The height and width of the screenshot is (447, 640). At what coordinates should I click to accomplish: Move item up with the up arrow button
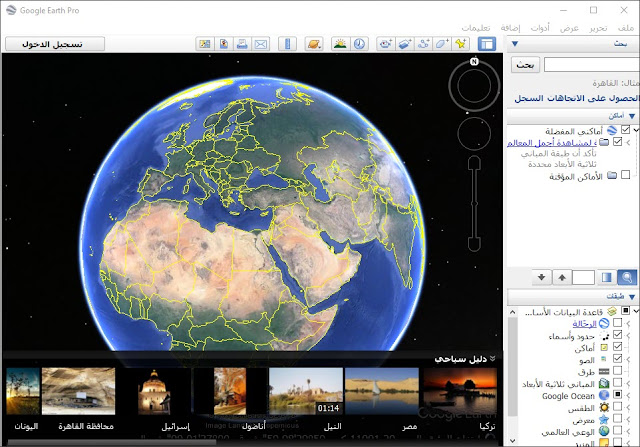coord(562,277)
